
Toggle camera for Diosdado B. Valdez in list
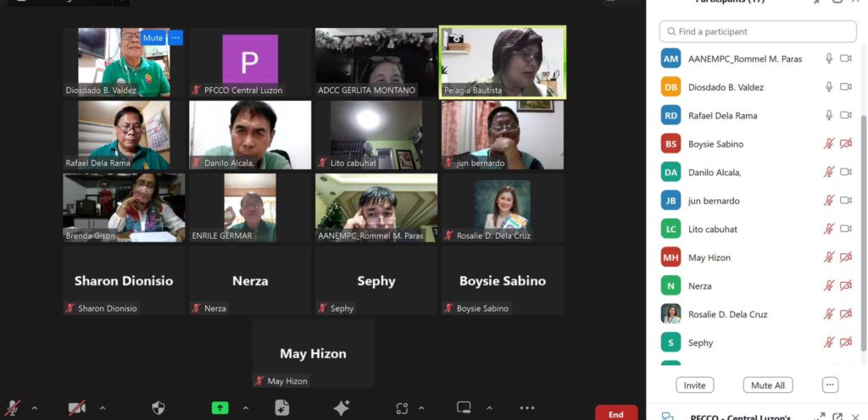pos(846,86)
